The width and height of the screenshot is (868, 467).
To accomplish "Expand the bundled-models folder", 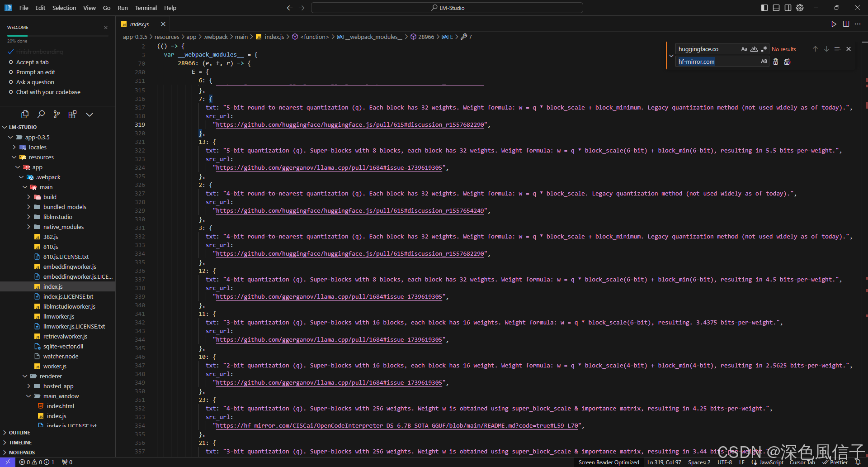I will [65, 207].
